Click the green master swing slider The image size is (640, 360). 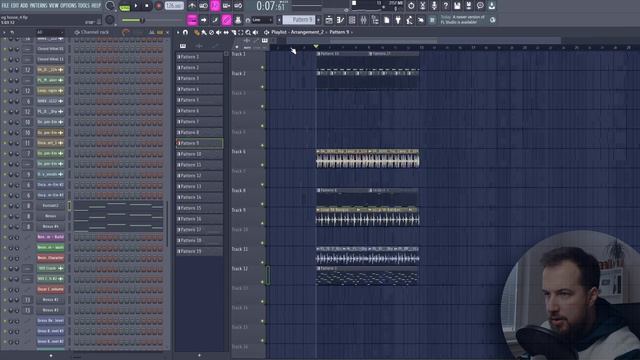point(133,20)
